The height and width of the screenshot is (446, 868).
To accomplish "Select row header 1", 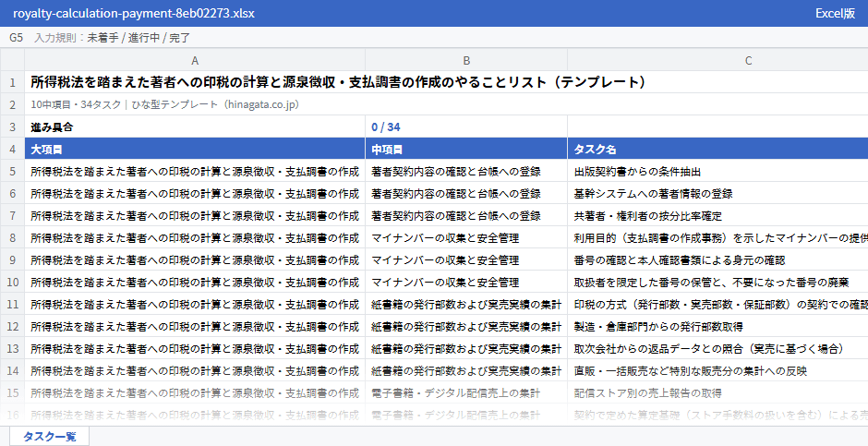I will click(x=12, y=82).
